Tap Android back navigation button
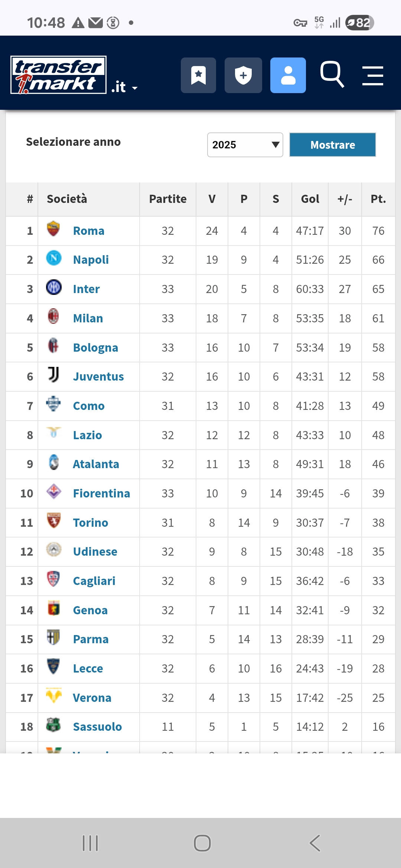Screen dimensions: 401x868 click(x=315, y=843)
